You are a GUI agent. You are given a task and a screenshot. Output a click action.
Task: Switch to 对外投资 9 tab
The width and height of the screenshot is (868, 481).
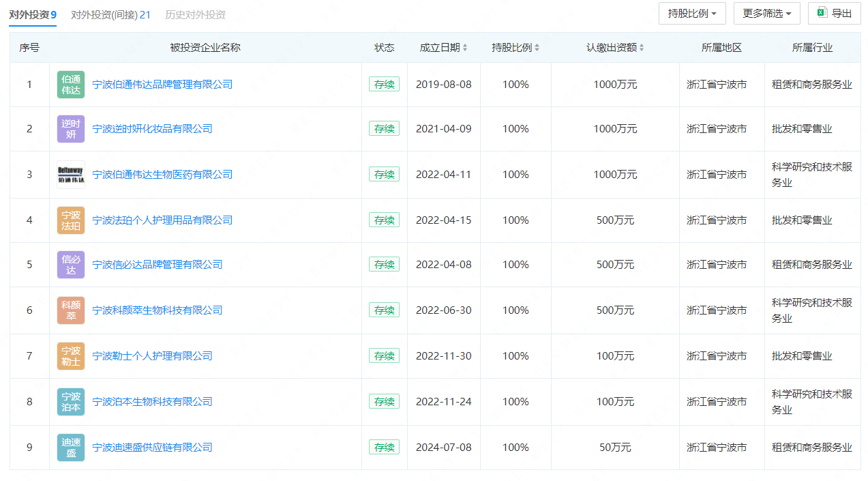pyautogui.click(x=33, y=14)
